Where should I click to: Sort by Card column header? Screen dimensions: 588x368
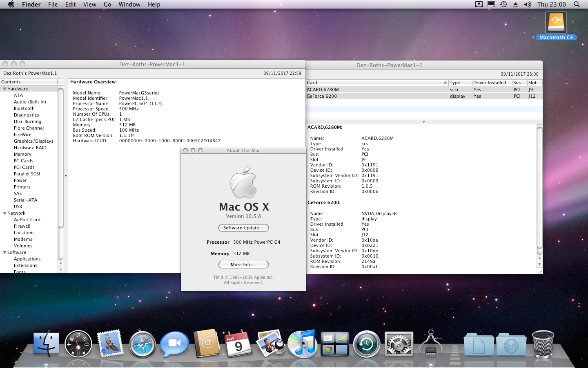point(376,83)
